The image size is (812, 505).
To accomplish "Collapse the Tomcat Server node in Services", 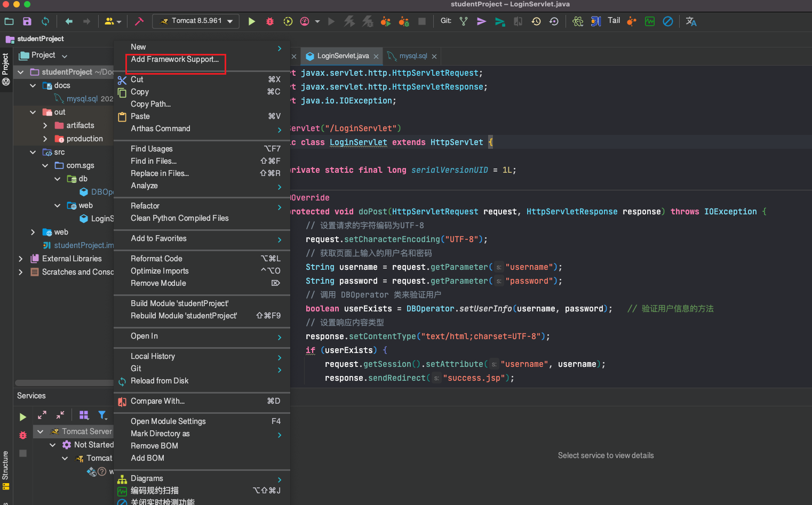I will [x=41, y=431].
